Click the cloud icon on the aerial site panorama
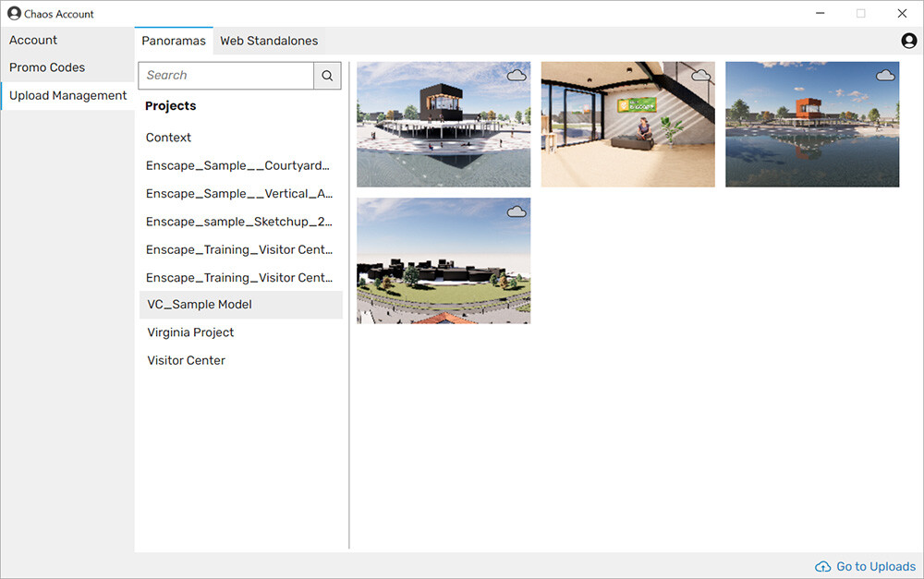924x579 pixels. point(517,211)
